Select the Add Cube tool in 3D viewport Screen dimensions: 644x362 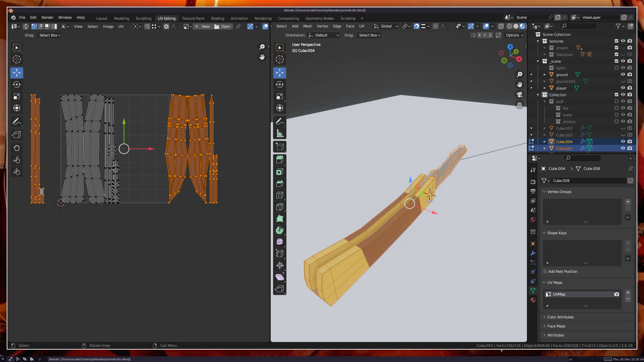coord(279,147)
